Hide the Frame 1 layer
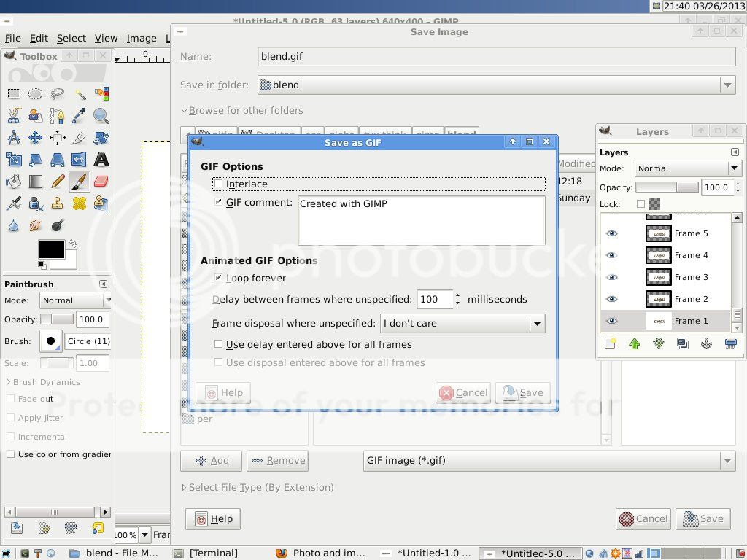Screen dimensions: 747x560 click(x=612, y=321)
